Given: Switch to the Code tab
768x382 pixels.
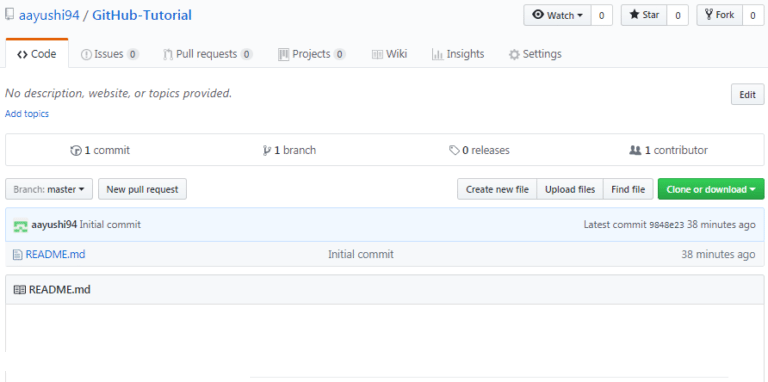Looking at the screenshot, I should (x=37, y=54).
